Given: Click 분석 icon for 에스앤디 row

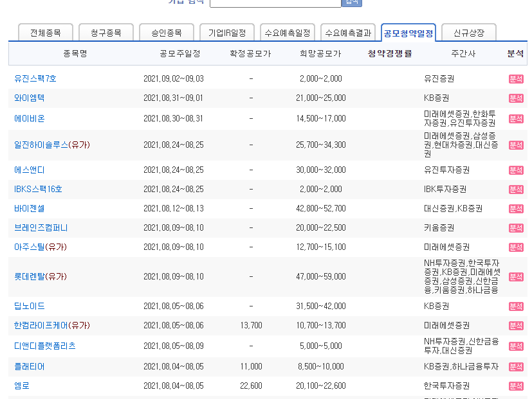Looking at the screenshot, I should coord(516,170).
